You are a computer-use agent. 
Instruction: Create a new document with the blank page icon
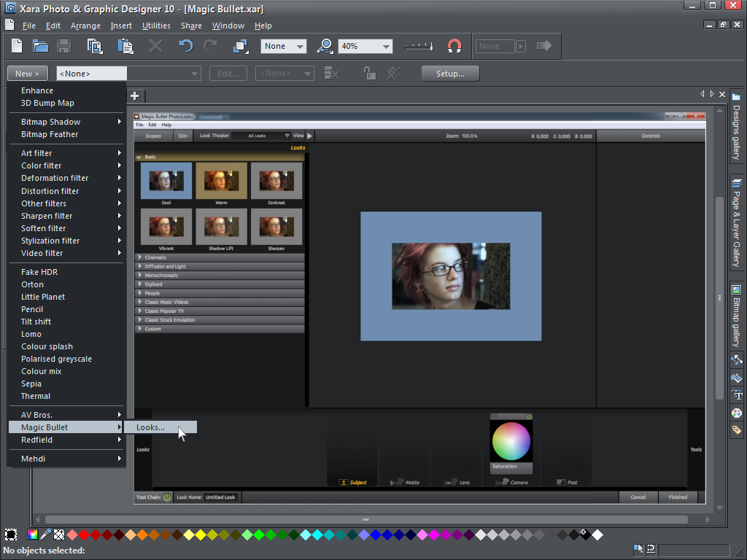(x=17, y=46)
